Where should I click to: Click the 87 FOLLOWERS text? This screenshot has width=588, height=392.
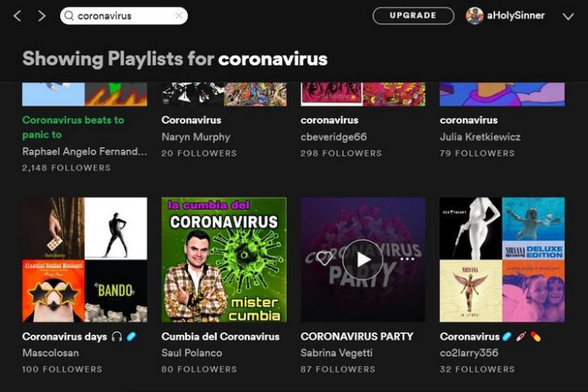pos(337,369)
